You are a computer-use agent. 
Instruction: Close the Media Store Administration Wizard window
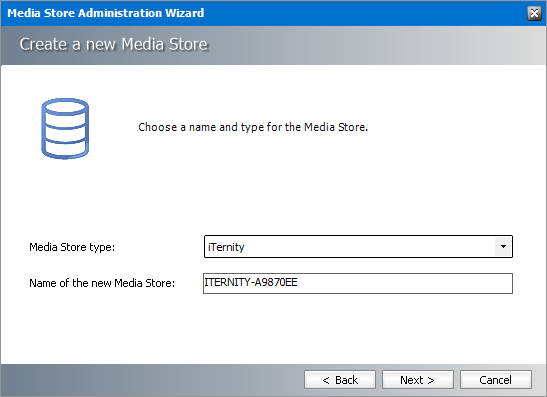tap(534, 13)
